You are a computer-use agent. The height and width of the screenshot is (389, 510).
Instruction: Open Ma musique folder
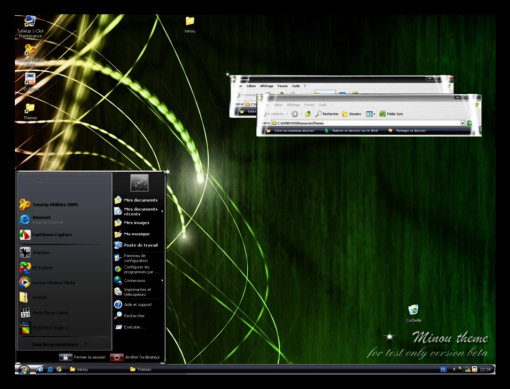coord(138,234)
